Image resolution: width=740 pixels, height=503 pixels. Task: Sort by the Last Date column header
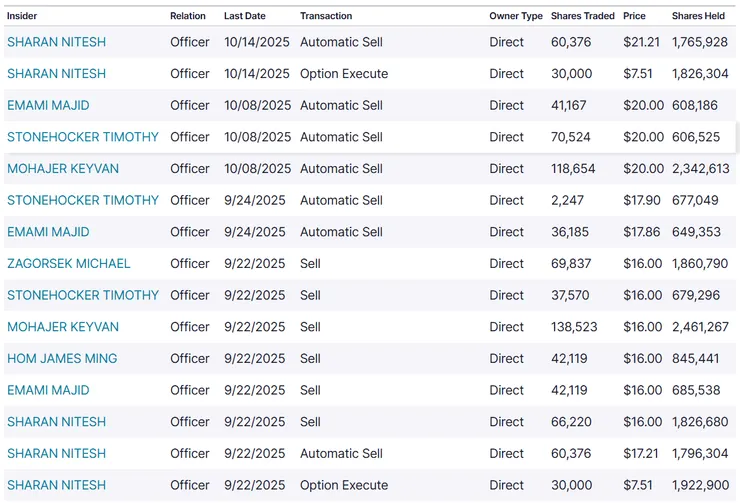pyautogui.click(x=245, y=16)
